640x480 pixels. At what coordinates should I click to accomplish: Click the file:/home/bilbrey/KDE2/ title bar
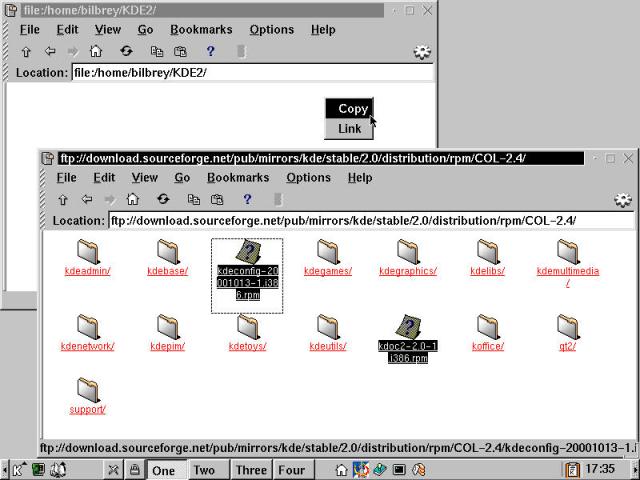pos(202,10)
